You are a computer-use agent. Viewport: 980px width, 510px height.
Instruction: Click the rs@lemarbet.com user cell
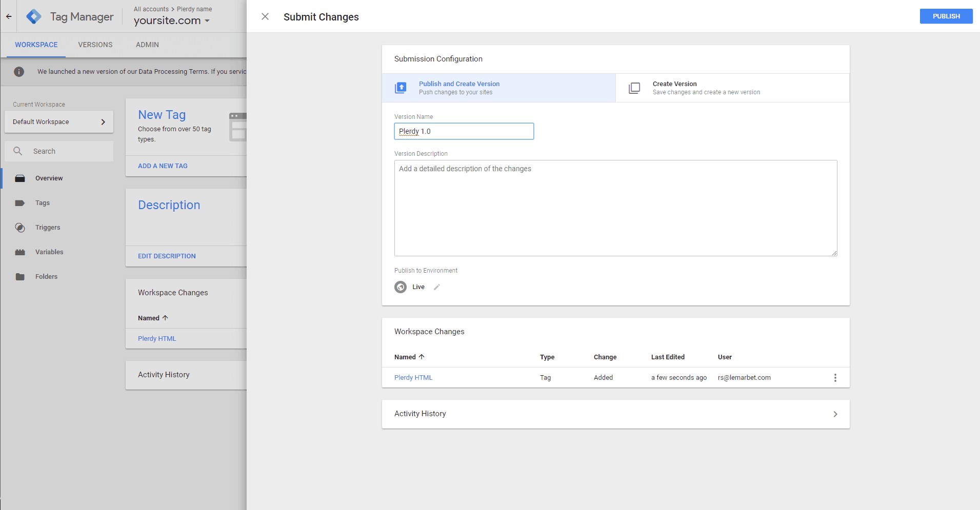click(744, 378)
